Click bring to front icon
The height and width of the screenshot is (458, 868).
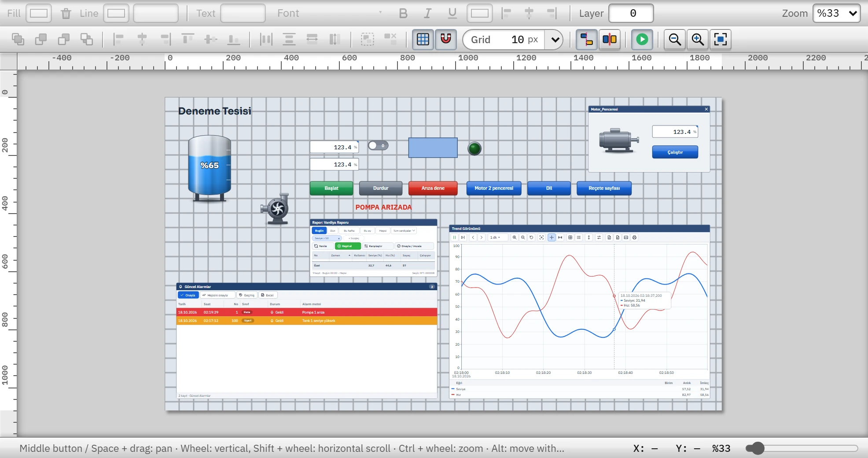(18, 39)
